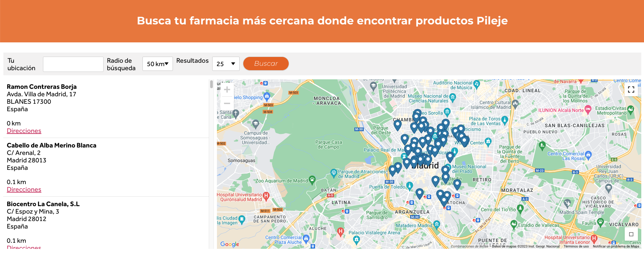Click Campus de Somosaguas university icon
The image size is (644, 258).
point(256,123)
